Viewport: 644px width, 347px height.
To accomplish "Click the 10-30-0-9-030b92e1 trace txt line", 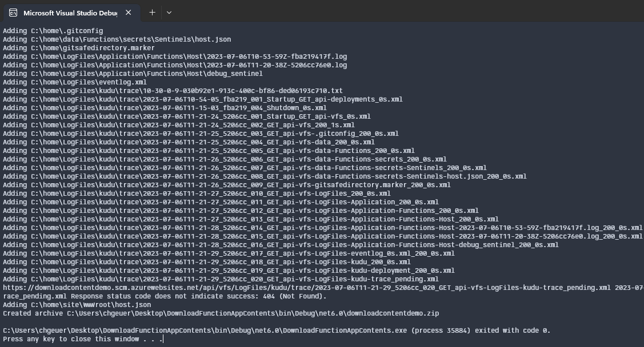I will click(x=173, y=91).
